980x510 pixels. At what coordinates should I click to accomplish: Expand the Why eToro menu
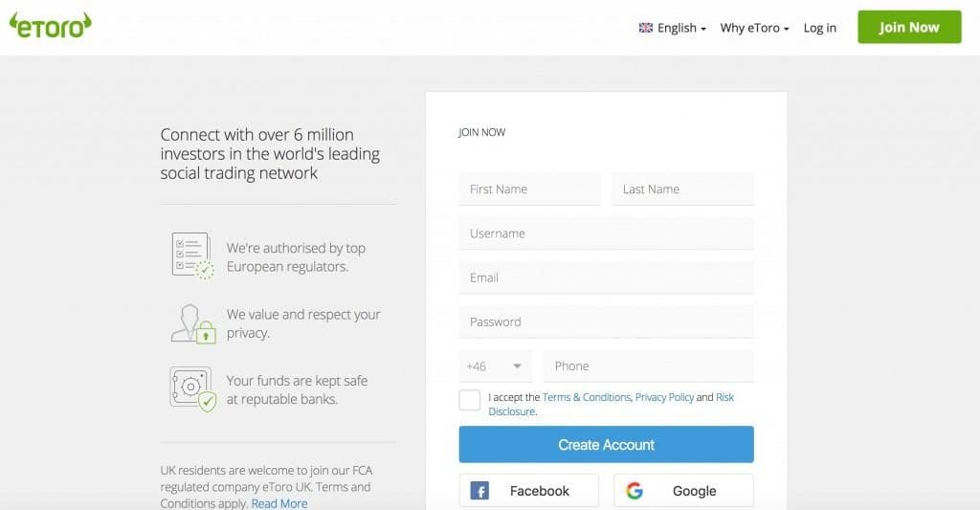point(754,28)
